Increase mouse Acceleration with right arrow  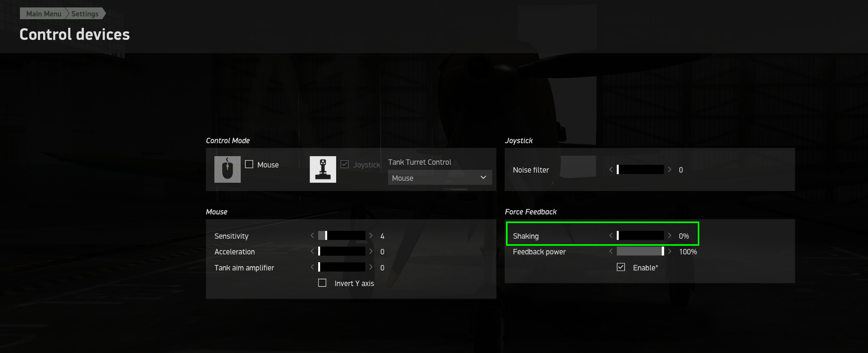point(371,251)
